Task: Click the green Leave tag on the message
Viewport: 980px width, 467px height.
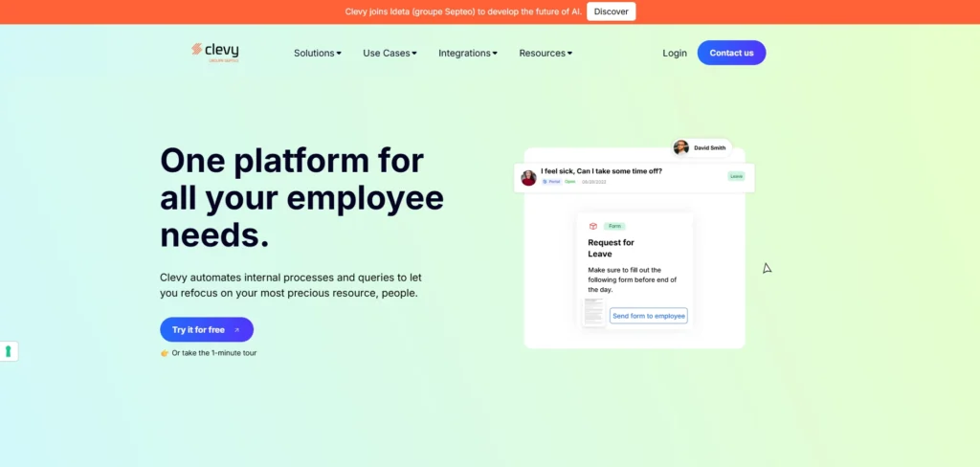Action: pyautogui.click(x=736, y=176)
